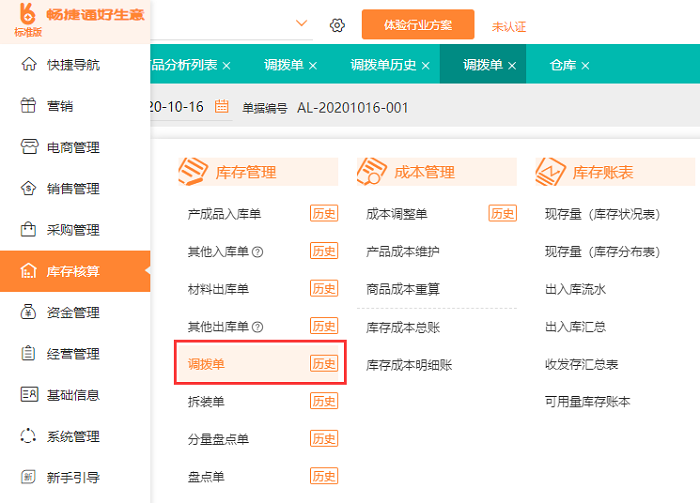This screenshot has width=700, height=503.
Task: Open 销售管理 in the sidebar menu
Action: 73,188
